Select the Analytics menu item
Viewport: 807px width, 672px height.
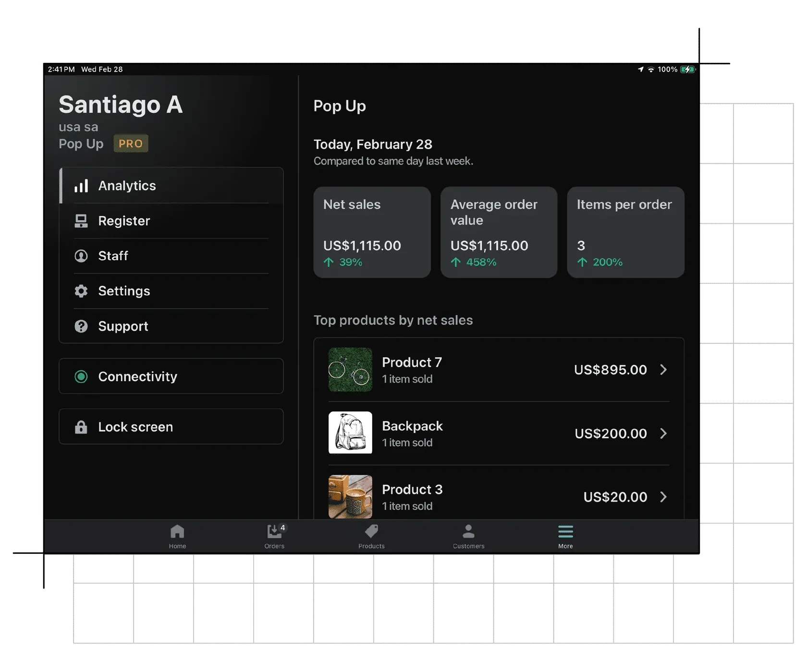127,186
